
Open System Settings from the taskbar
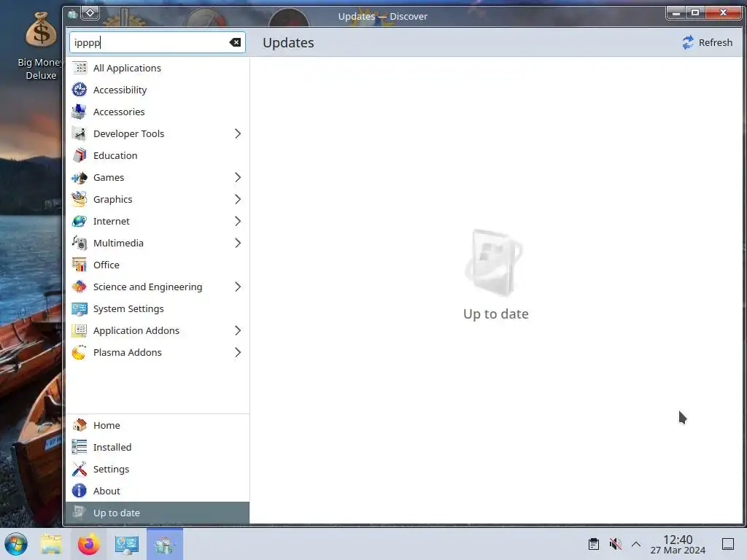(x=127, y=544)
